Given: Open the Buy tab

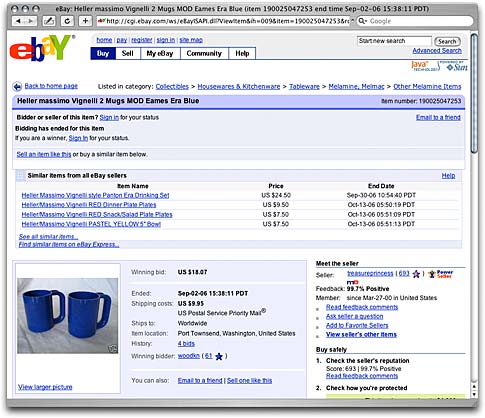Looking at the screenshot, I should [103, 53].
